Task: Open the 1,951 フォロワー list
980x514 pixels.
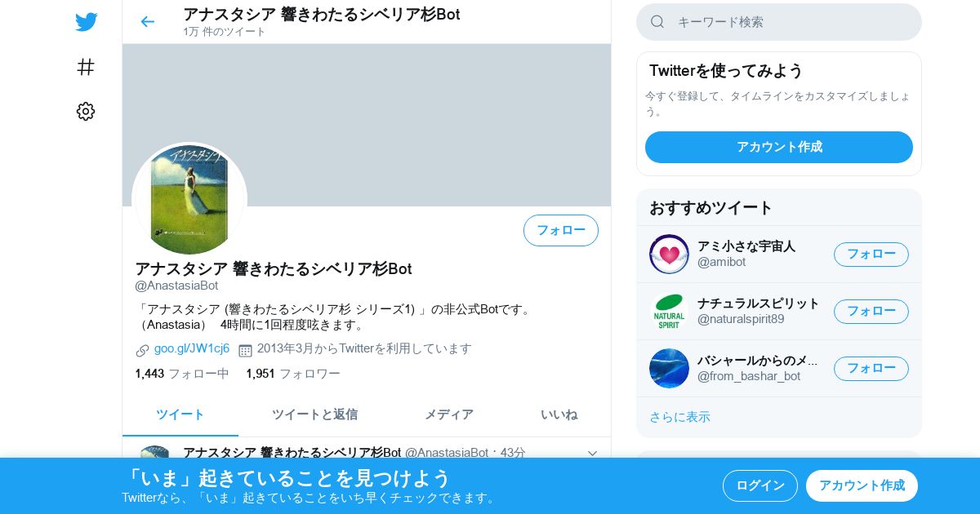Action: pyautogui.click(x=293, y=374)
